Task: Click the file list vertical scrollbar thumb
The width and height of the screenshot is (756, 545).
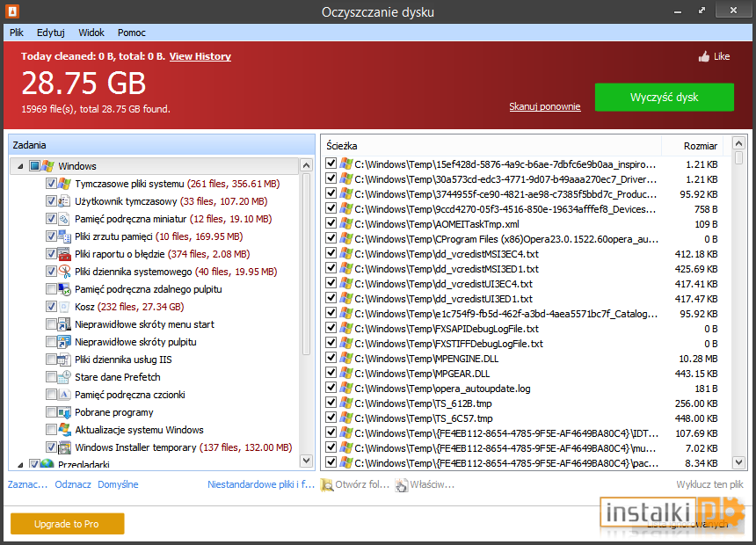Action: pyautogui.click(x=738, y=157)
